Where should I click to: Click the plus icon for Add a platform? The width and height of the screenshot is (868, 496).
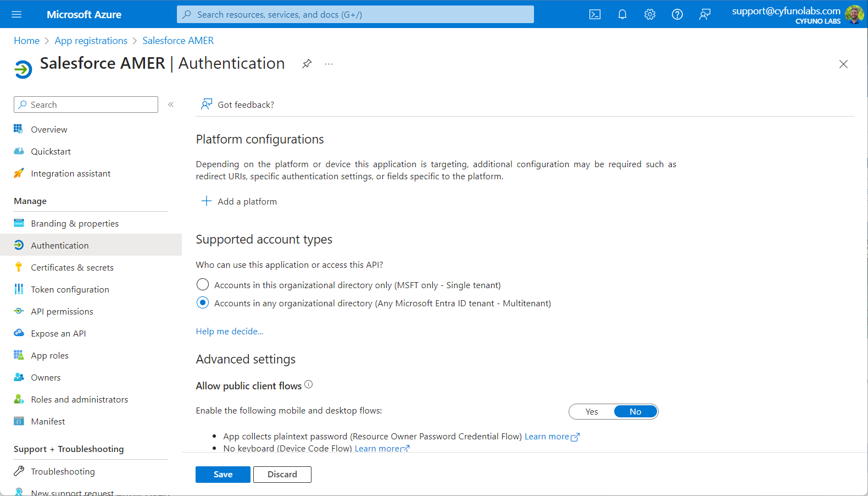pos(207,201)
